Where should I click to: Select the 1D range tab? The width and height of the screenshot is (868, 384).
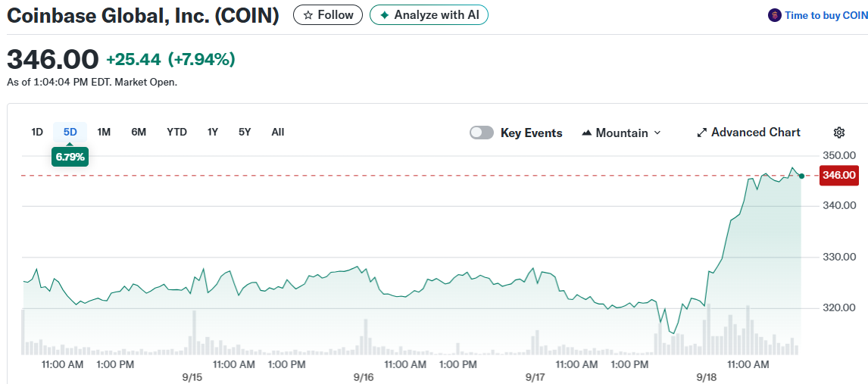[37, 133]
